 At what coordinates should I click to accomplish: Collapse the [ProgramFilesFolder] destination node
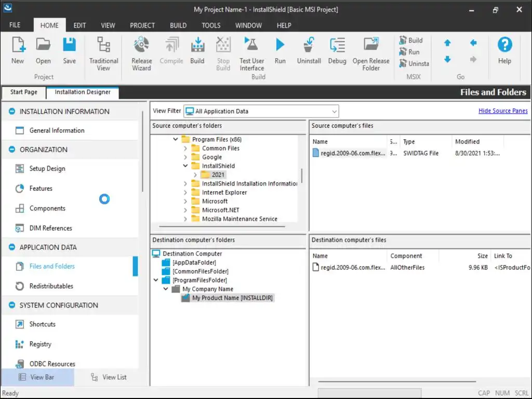click(x=156, y=280)
